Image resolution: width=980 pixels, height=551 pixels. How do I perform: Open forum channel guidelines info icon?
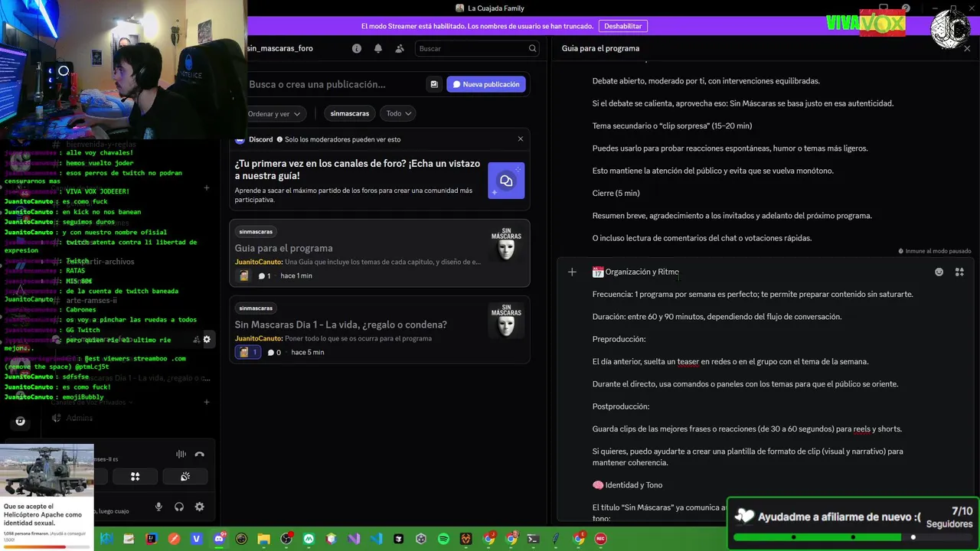pyautogui.click(x=357, y=48)
